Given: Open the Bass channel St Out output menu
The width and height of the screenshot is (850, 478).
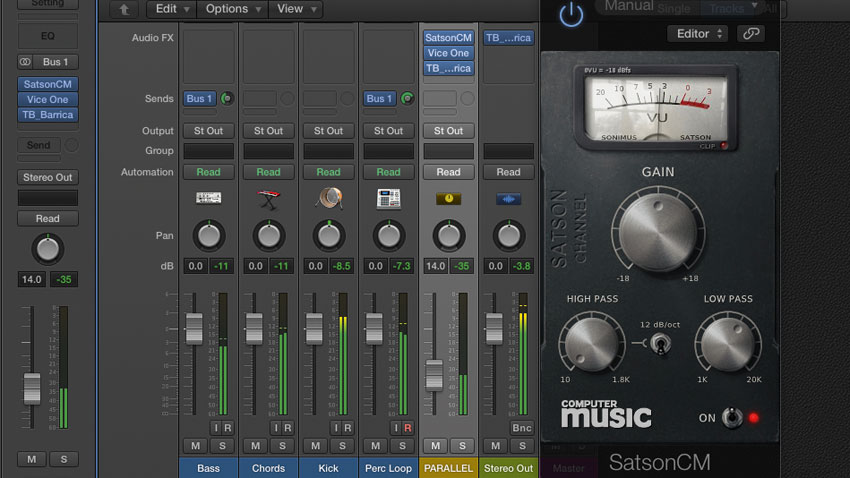Looking at the screenshot, I should 209,131.
